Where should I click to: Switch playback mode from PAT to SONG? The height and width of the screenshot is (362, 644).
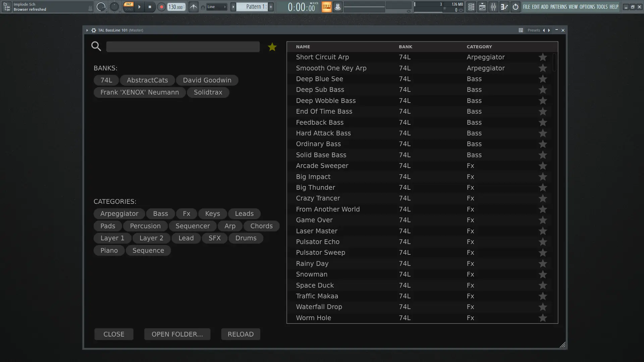coord(129,9)
